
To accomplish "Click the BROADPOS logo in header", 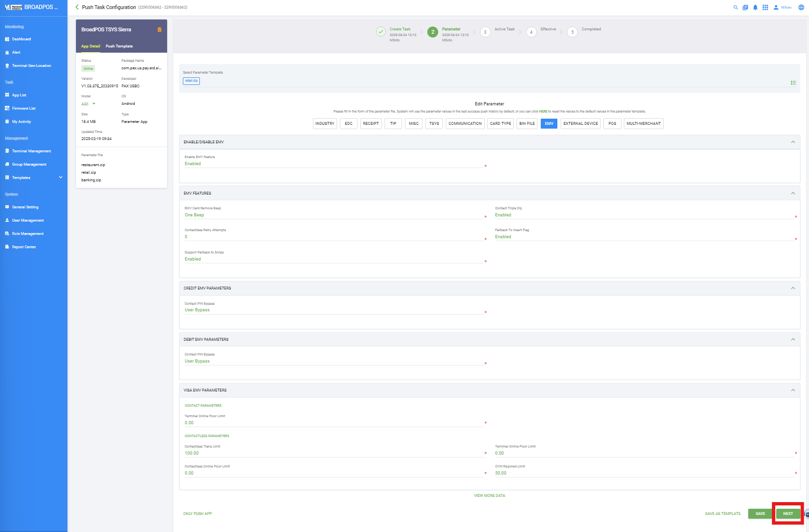I will tap(31, 7).
